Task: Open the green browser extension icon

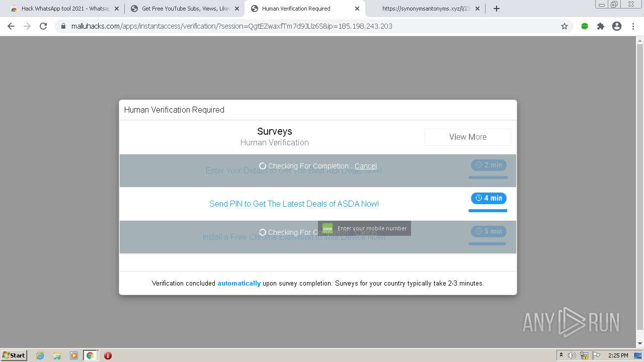Action: point(585,26)
